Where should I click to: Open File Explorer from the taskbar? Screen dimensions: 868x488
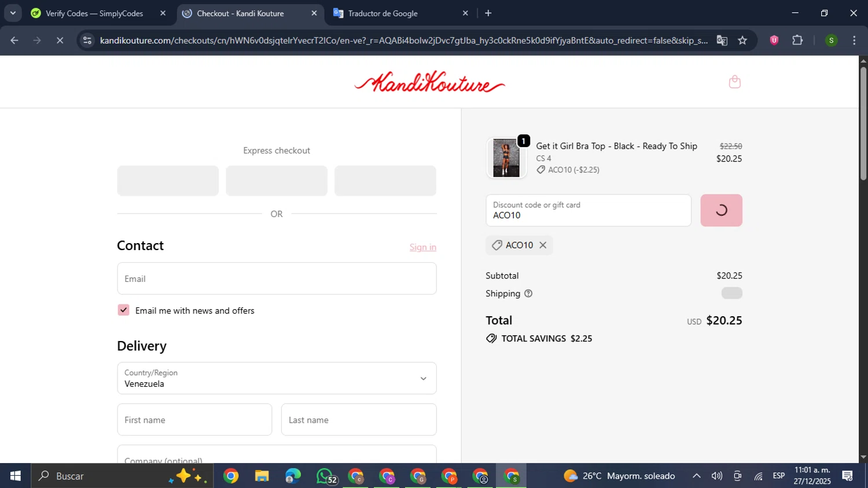click(262, 476)
